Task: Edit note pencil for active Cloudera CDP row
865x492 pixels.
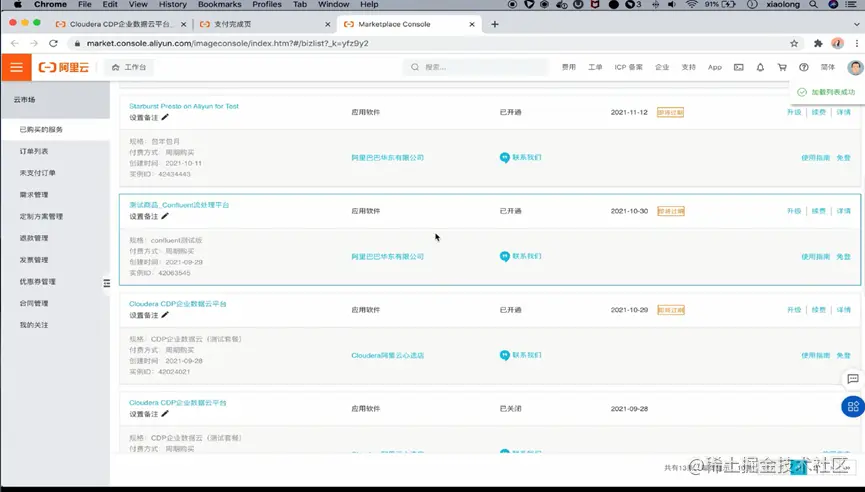Action: [165, 315]
